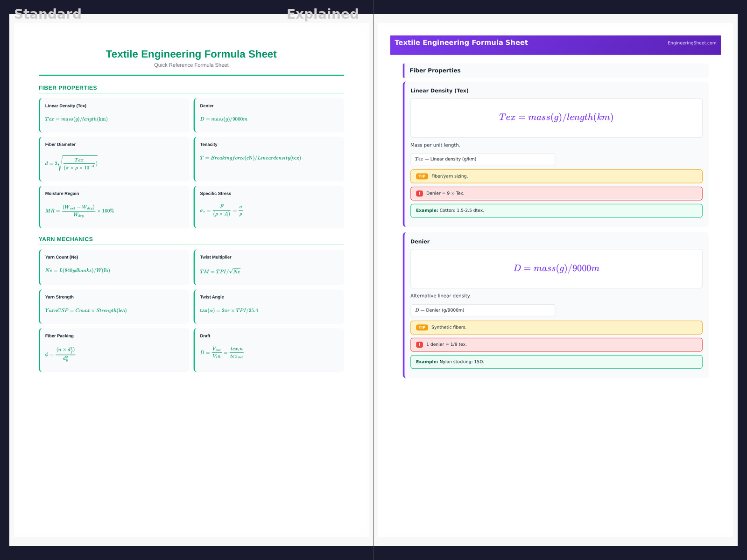Viewport: 747px width, 560px height.
Task: Select the Specific Stress formula card
Action: (269, 207)
